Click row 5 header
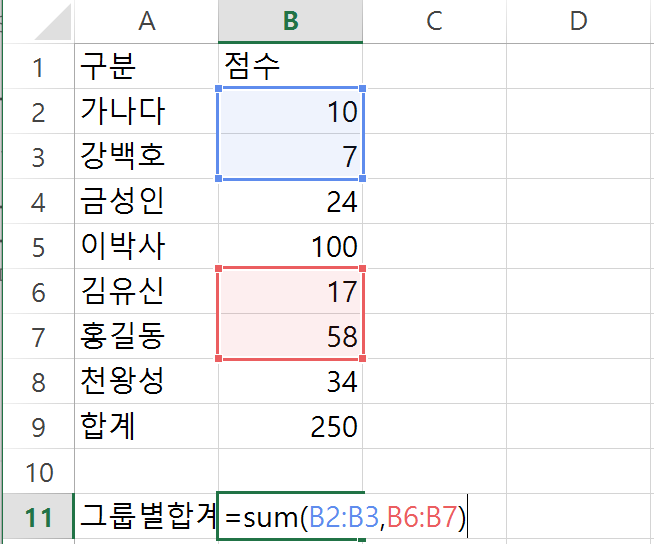Image resolution: width=654 pixels, height=544 pixels. [x=39, y=246]
